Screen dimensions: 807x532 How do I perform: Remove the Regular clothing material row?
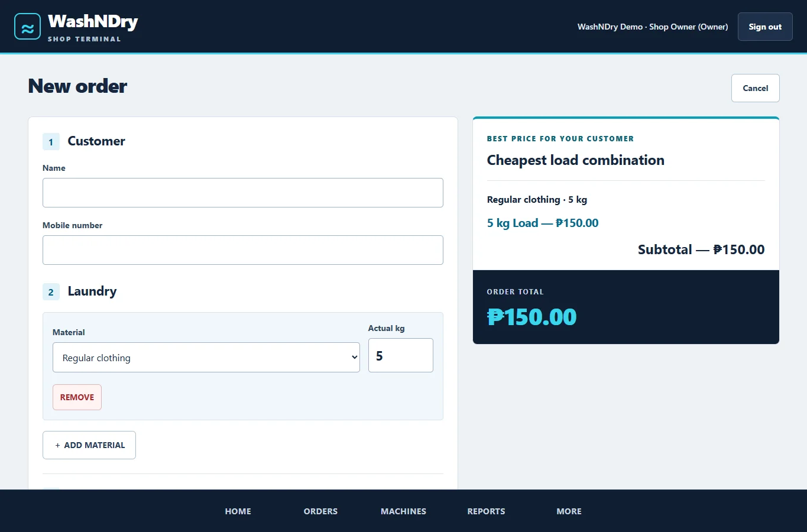(77, 397)
